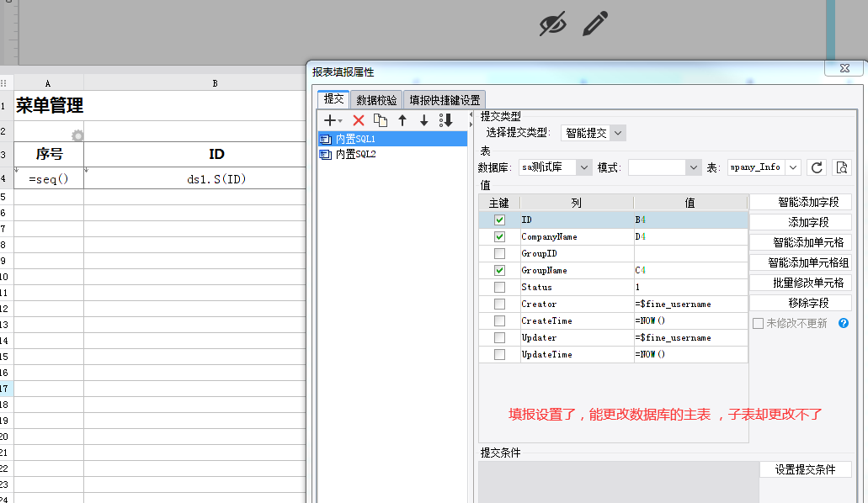Click the preview table data icon
The width and height of the screenshot is (868, 503).
coord(842,167)
